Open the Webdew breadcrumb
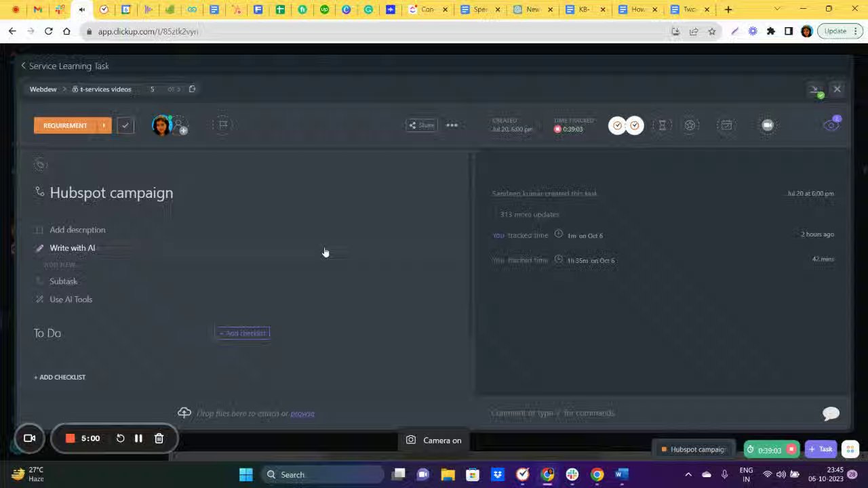Screen dimensions: 868x488 point(43,89)
